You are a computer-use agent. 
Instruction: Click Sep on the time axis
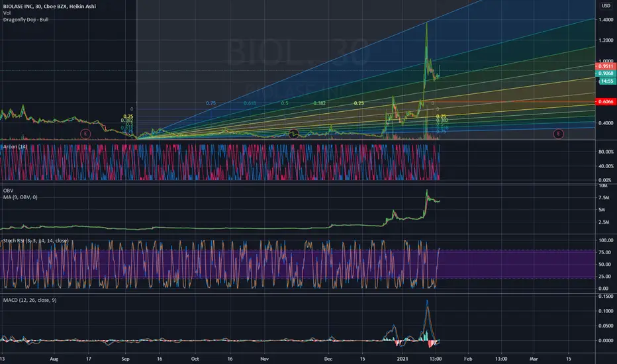point(125,359)
